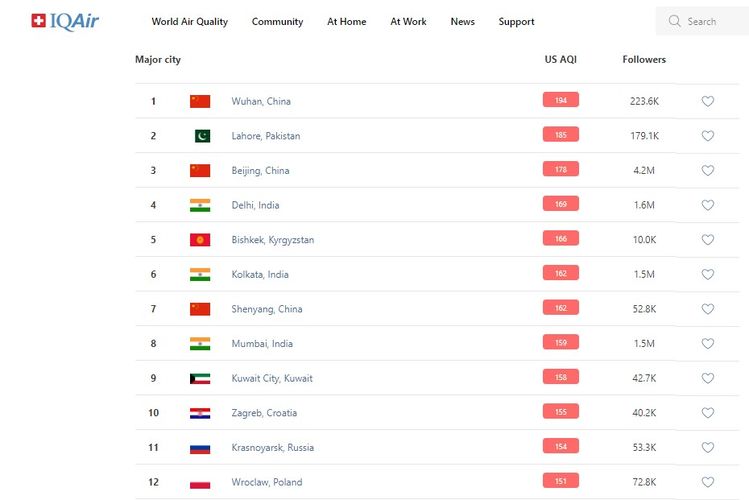Screen dimensions: 749x500
Task: Open the Community menu item
Action: (x=277, y=22)
